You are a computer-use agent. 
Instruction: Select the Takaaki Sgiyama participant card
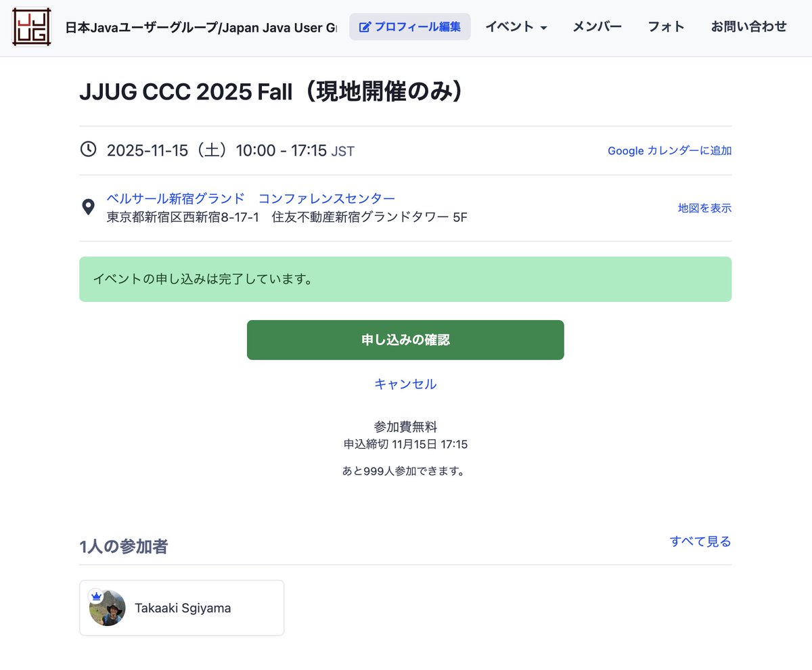tap(181, 607)
